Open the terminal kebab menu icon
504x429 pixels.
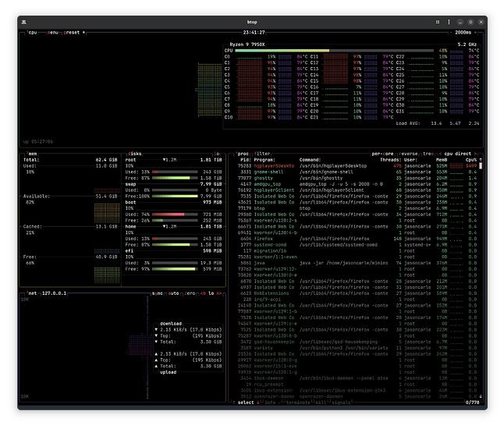[x=449, y=22]
